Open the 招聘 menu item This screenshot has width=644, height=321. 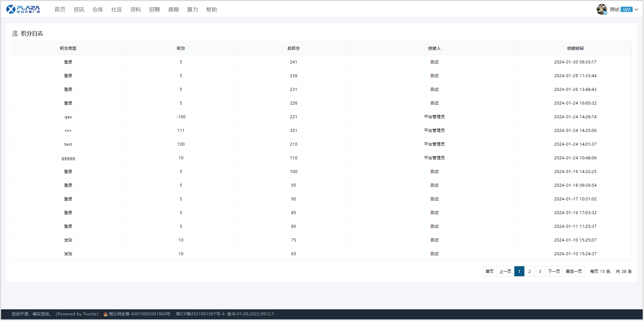click(x=154, y=9)
